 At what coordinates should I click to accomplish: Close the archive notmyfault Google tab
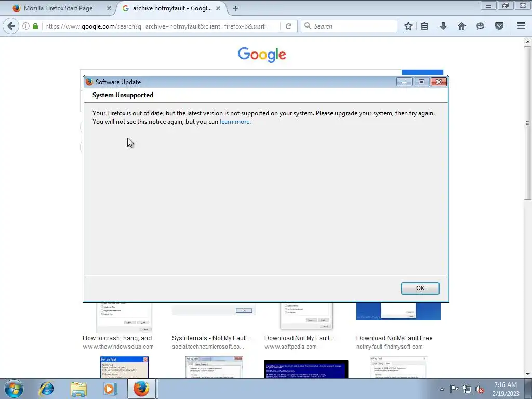tap(218, 8)
